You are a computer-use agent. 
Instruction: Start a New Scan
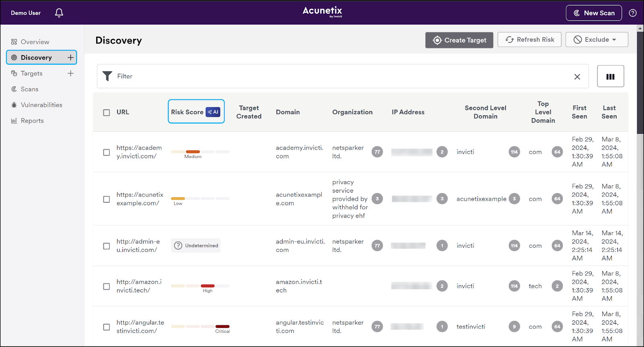tap(594, 13)
